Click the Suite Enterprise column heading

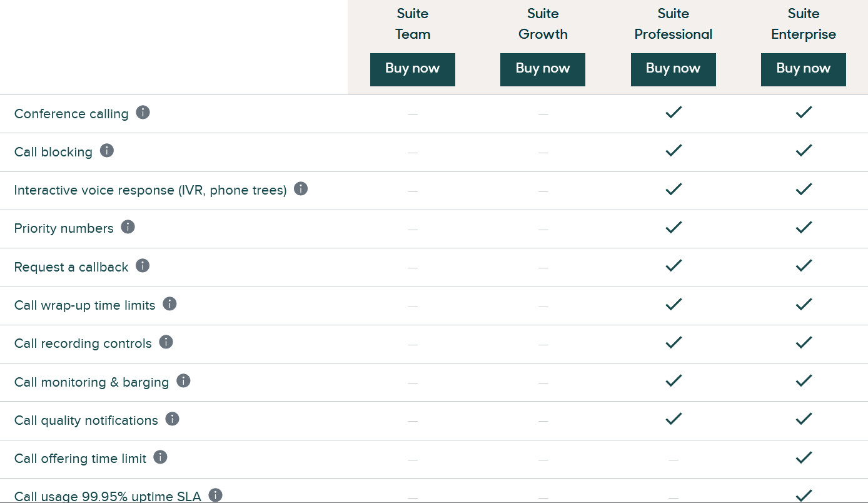click(x=804, y=24)
